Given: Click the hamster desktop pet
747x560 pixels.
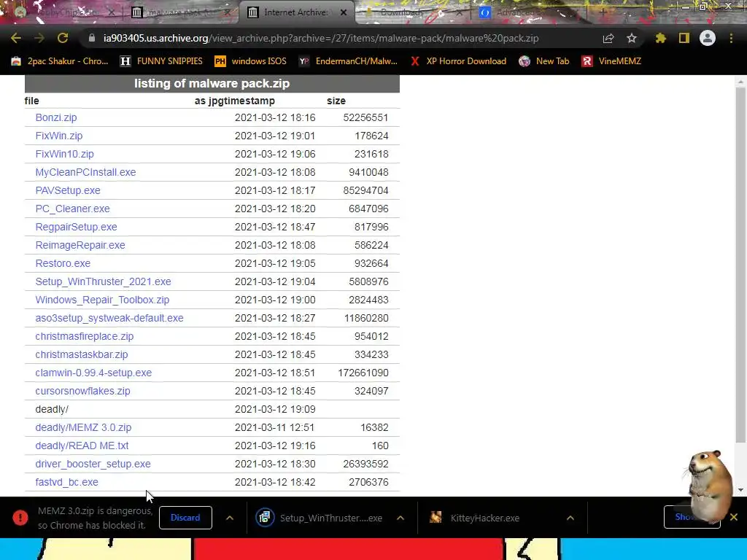Looking at the screenshot, I should pos(709,486).
